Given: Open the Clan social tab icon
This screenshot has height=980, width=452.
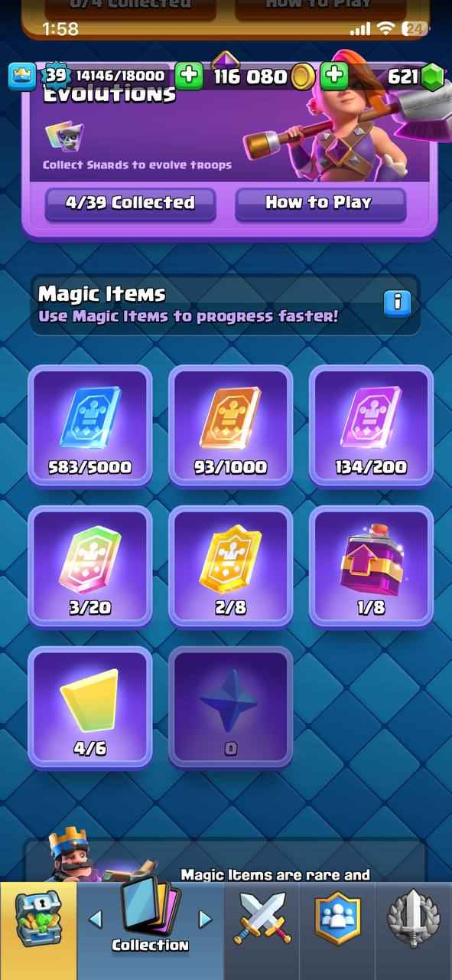Looking at the screenshot, I should [x=337, y=918].
